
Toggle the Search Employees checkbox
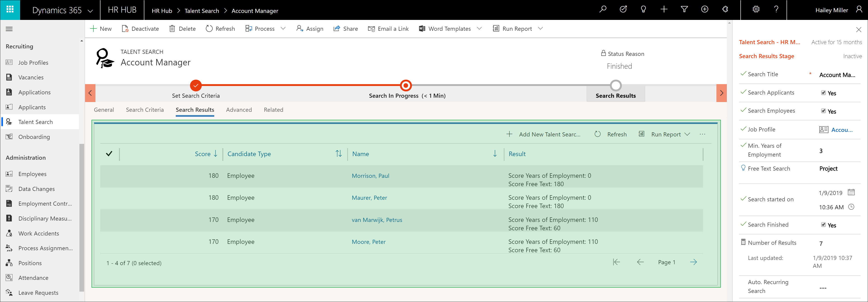(823, 111)
